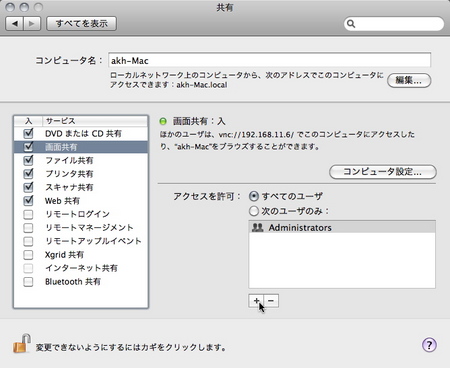Select 次のユーザのみ radio button
The image size is (450, 368).
pyautogui.click(x=254, y=211)
